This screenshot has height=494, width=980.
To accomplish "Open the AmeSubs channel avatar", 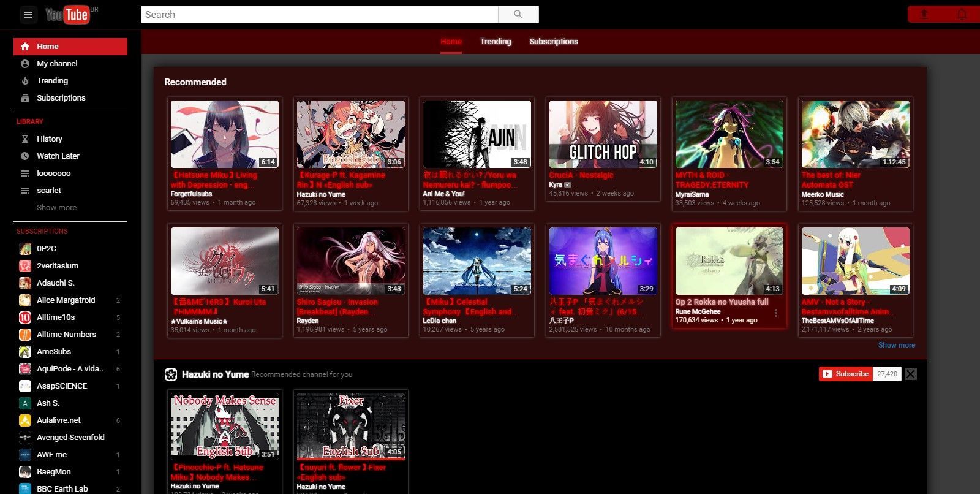I will point(25,352).
